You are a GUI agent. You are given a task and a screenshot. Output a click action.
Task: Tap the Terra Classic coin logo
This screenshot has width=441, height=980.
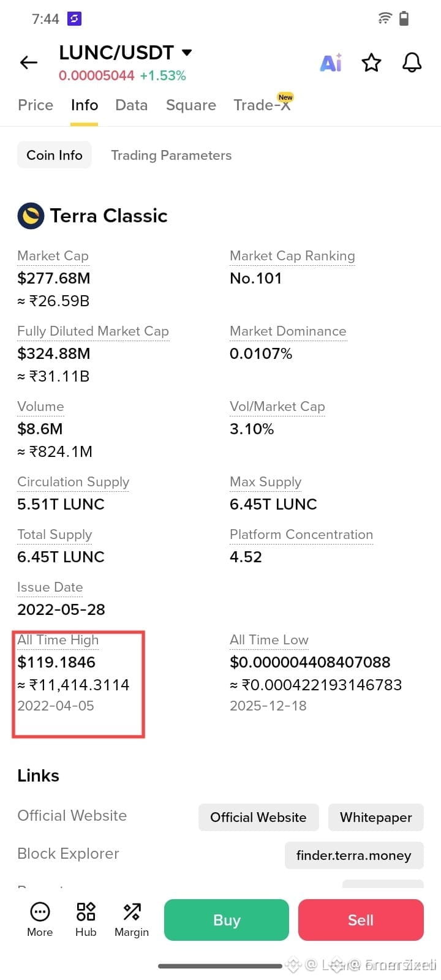coord(31,216)
